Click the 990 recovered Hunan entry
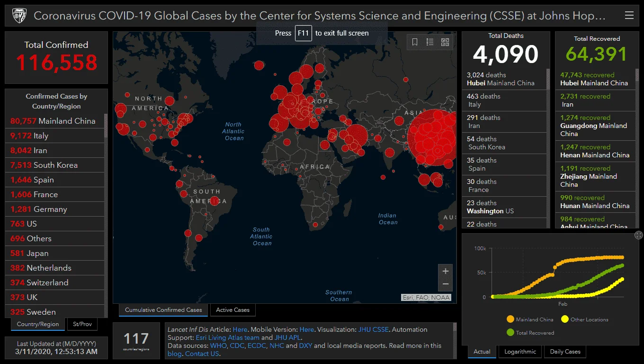The width and height of the screenshot is (644, 364). click(595, 202)
